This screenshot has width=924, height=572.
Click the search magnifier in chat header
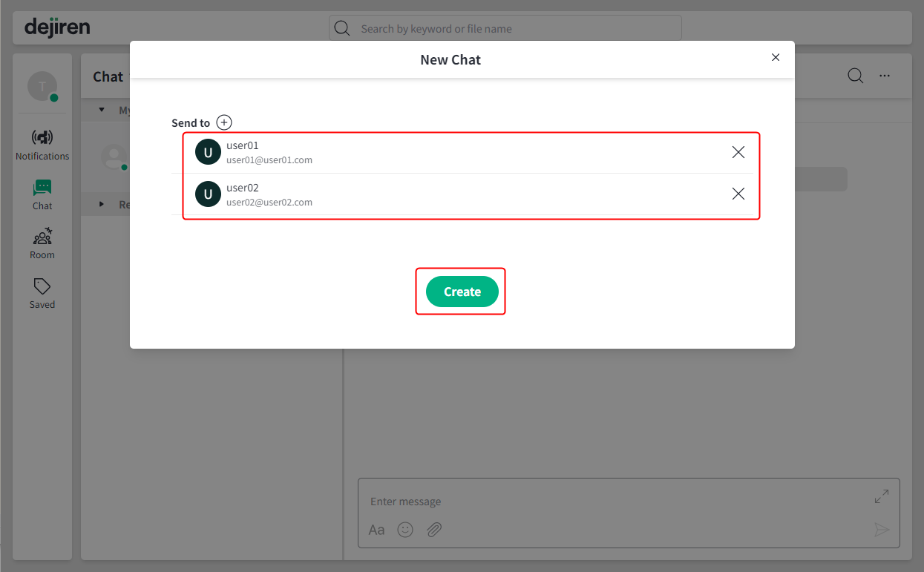tap(856, 76)
